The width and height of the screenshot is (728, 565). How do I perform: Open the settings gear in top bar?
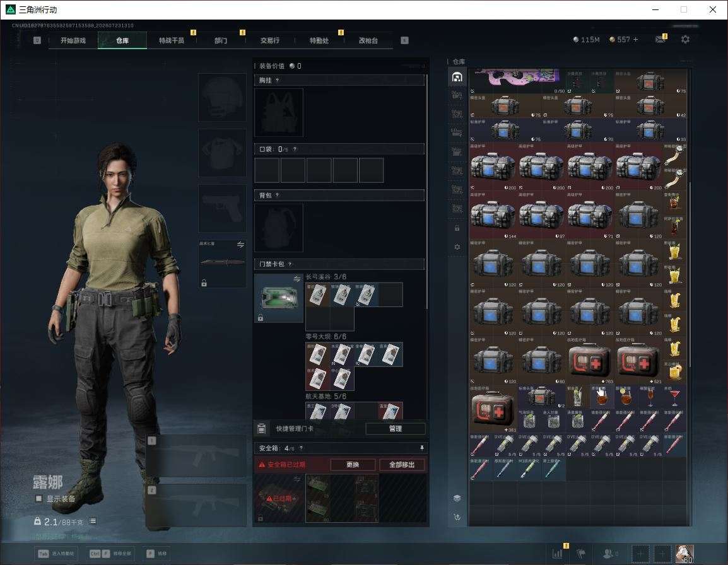(685, 40)
